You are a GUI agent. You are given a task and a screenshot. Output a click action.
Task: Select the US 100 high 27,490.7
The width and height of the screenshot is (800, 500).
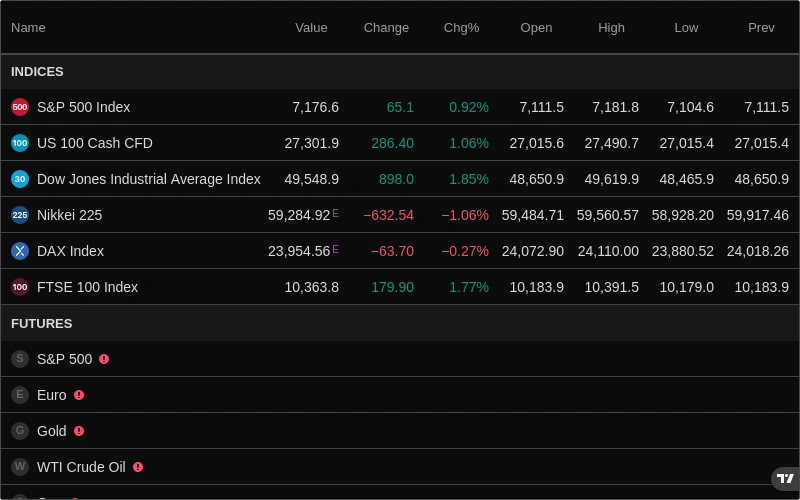612,143
